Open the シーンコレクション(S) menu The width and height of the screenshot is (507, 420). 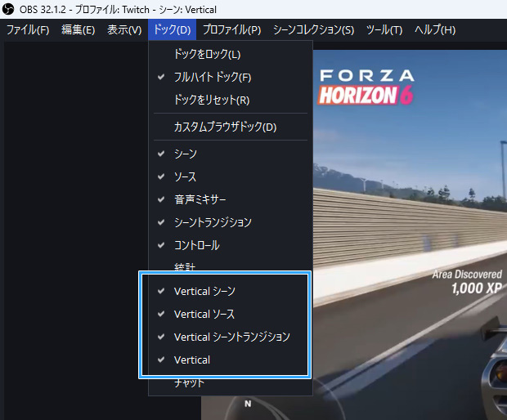click(x=314, y=30)
